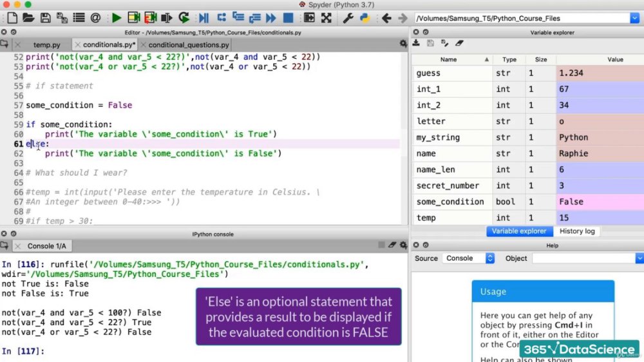Go forward using the right arrow
This screenshot has width=644, height=362.
click(x=403, y=18)
